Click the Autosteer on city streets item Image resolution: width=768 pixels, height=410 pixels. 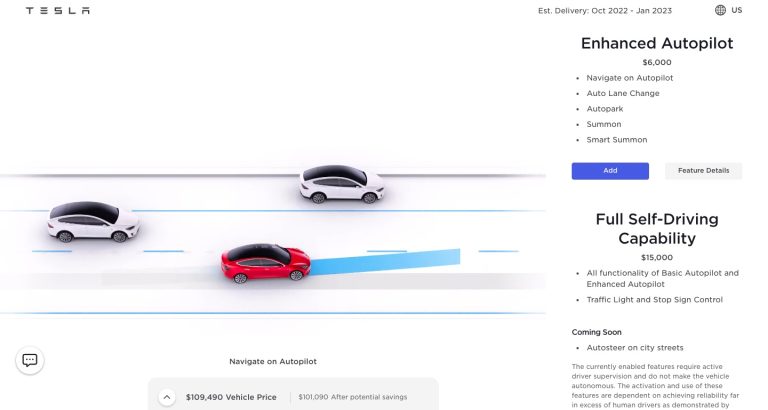pyautogui.click(x=635, y=348)
